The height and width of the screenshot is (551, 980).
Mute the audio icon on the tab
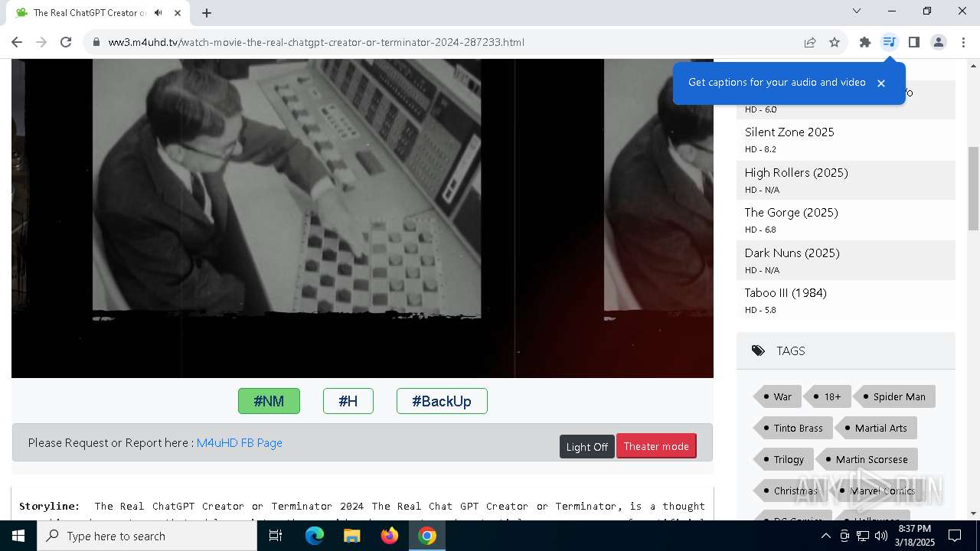click(158, 12)
